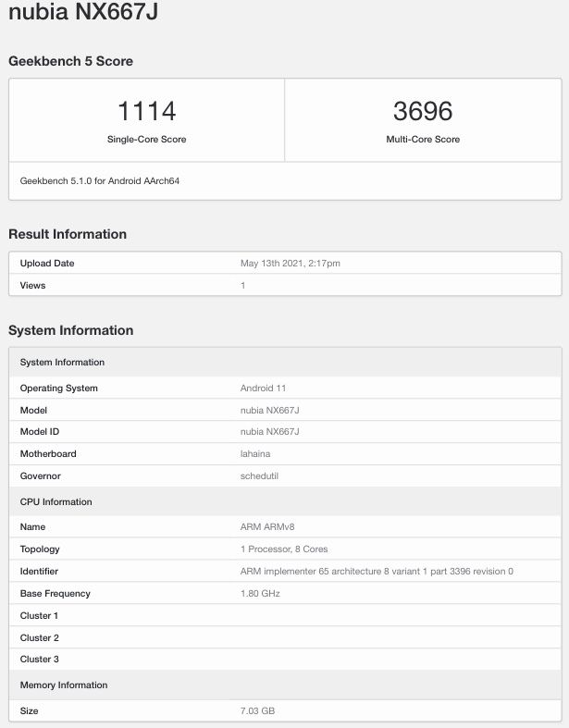Click the 'CPU Information' table header
This screenshot has width=569, height=728.
(285, 502)
